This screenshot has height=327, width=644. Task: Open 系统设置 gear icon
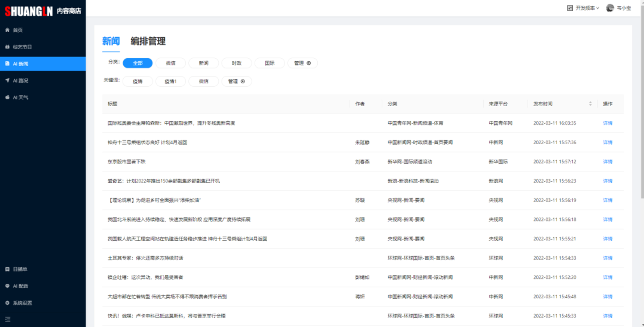7,303
